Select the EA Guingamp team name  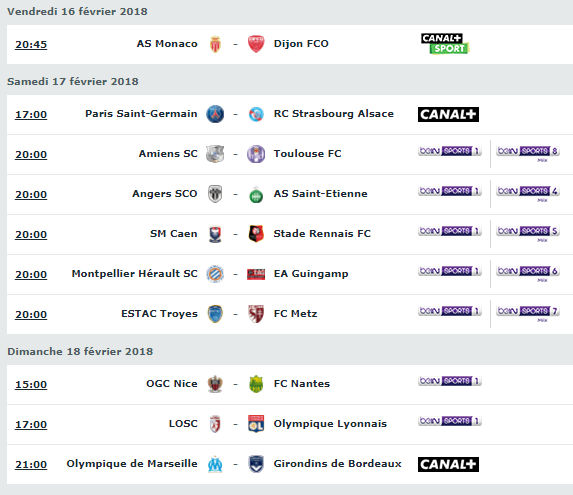click(311, 274)
